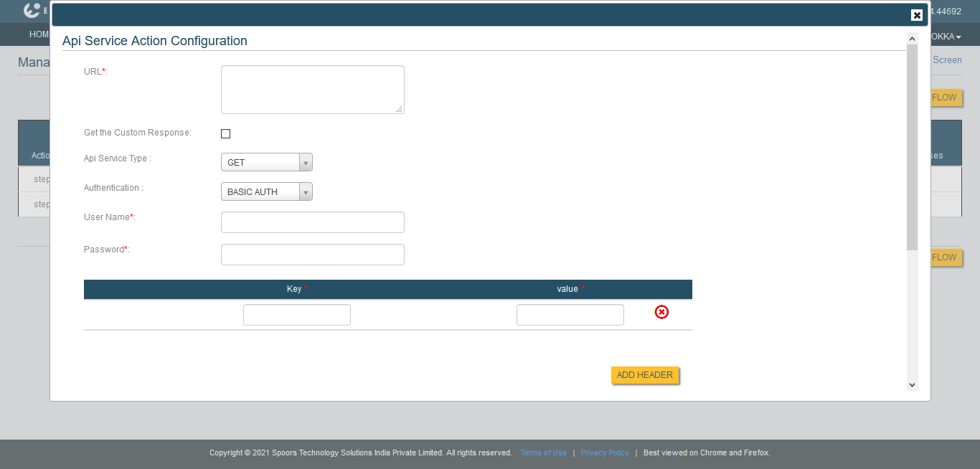Screen dimensions: 980x469
Task: Click the HOME menu item
Action: coord(39,34)
